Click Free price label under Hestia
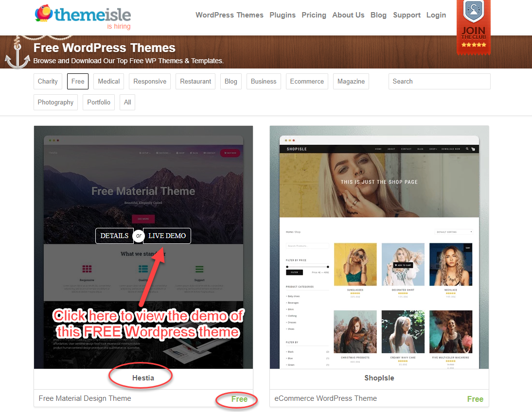Image resolution: width=532 pixels, height=412 pixels. [x=239, y=399]
